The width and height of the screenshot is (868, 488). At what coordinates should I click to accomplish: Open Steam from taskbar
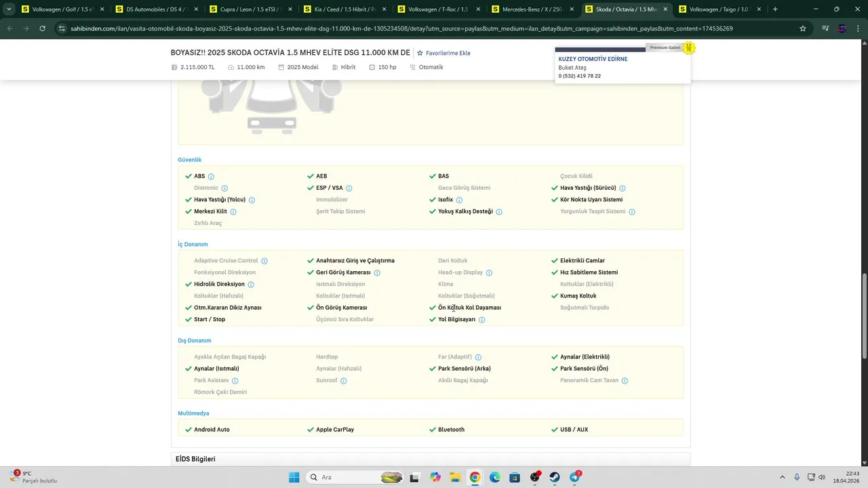555,477
